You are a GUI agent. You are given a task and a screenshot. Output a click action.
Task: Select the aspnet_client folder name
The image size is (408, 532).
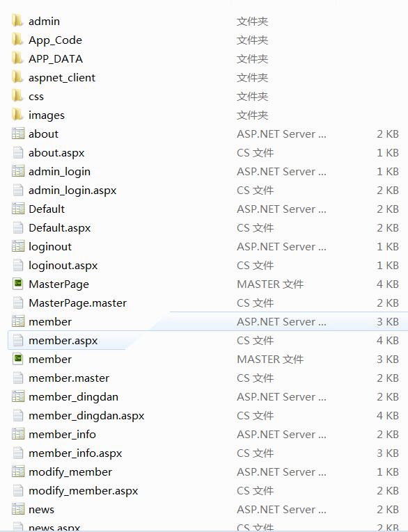point(62,78)
